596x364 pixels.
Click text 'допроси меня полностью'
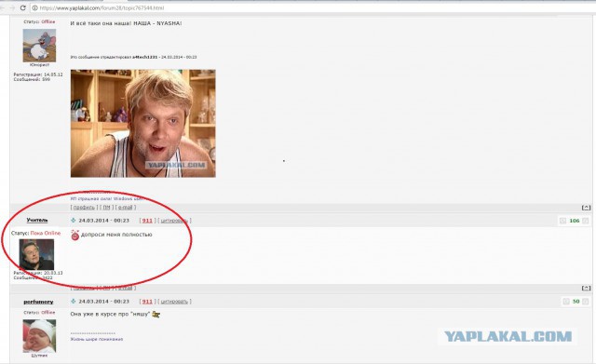[x=116, y=235]
